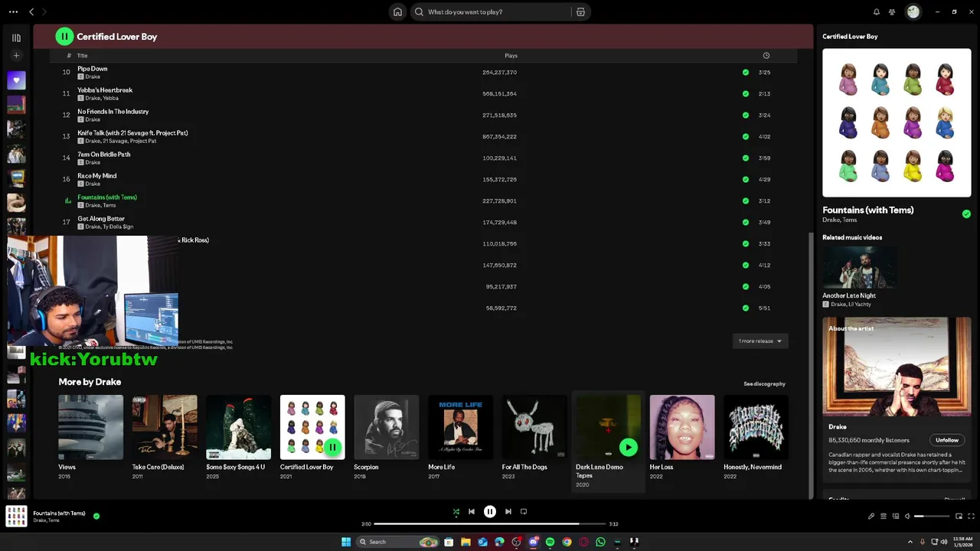Open the Views album card
This screenshot has height=551, width=980.
(x=90, y=437)
